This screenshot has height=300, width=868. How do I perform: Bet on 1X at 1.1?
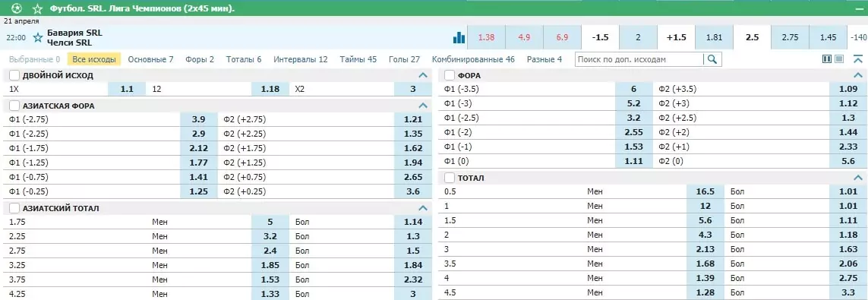127,89
